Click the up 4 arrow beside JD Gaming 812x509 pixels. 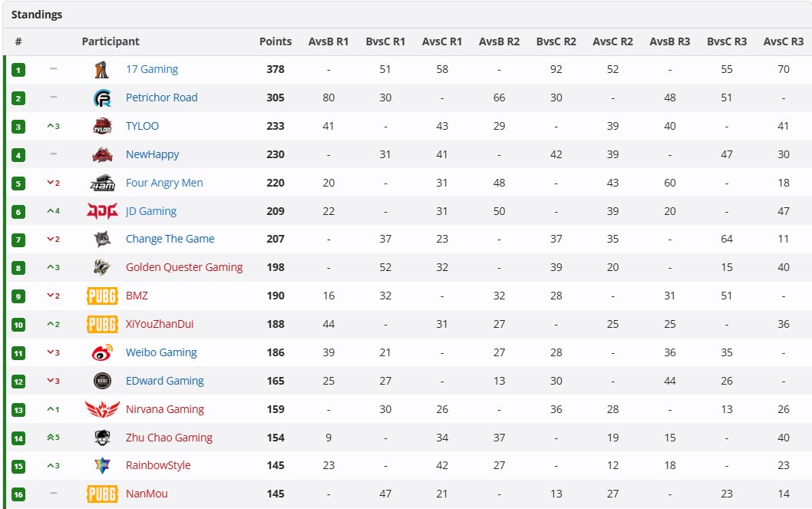pos(53,211)
